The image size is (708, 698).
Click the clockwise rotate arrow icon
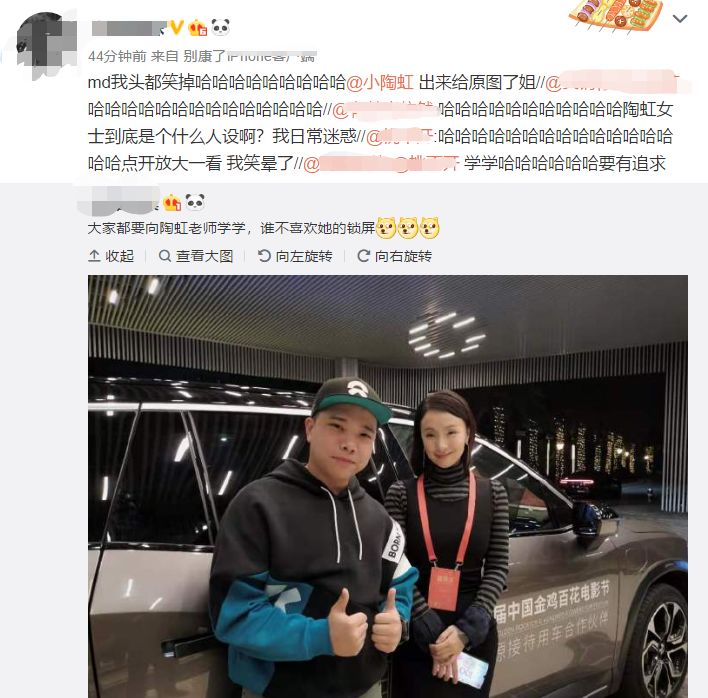[363, 256]
